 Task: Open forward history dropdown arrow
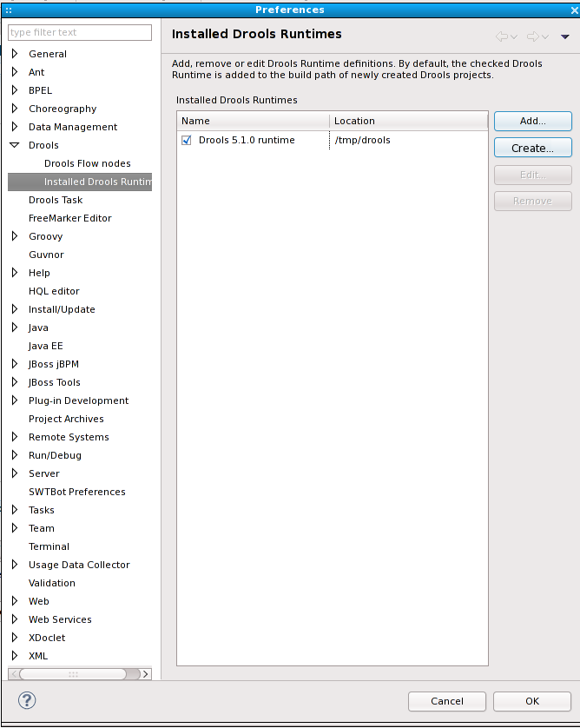tap(545, 36)
